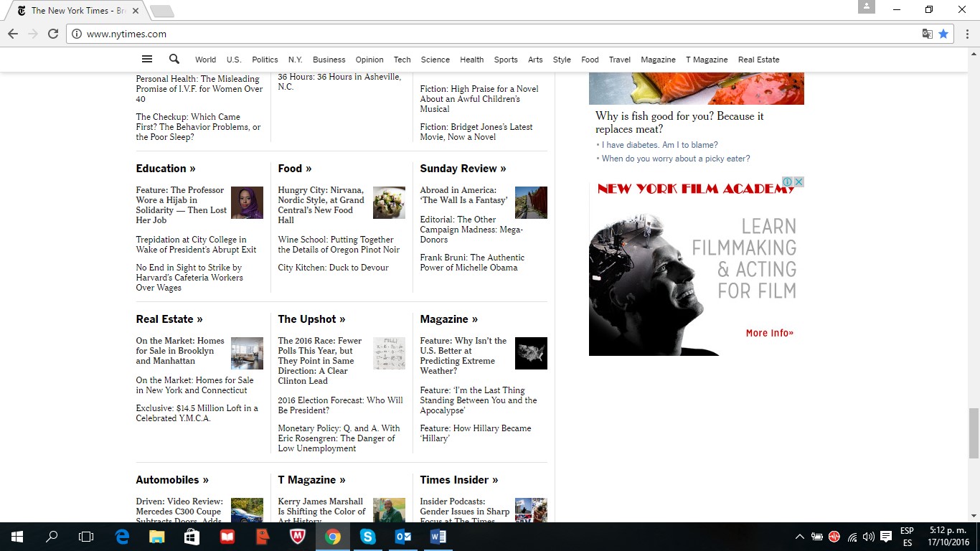Open the T Magazine nav item
The image size is (980, 551).
click(x=707, y=60)
